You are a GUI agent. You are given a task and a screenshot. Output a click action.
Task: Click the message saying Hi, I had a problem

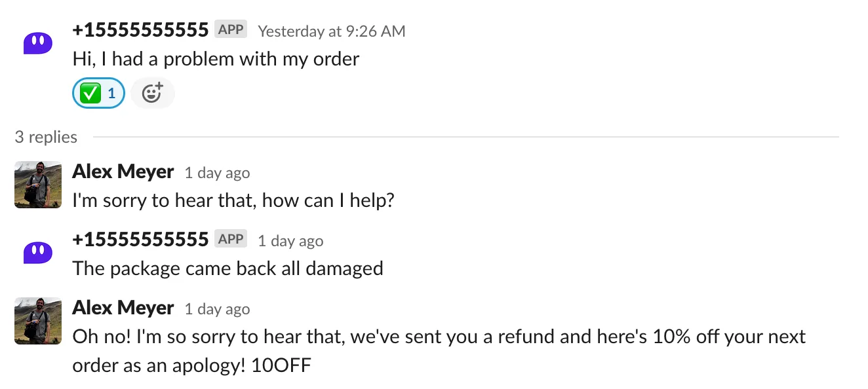click(x=215, y=59)
